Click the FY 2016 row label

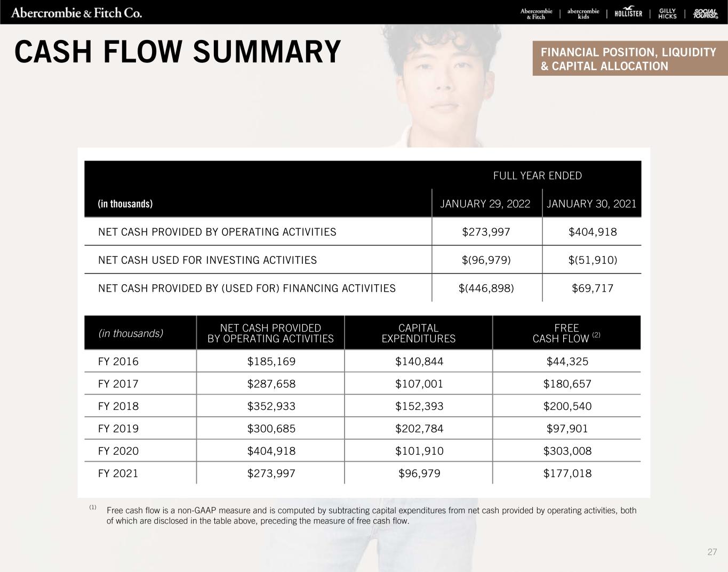[118, 361]
